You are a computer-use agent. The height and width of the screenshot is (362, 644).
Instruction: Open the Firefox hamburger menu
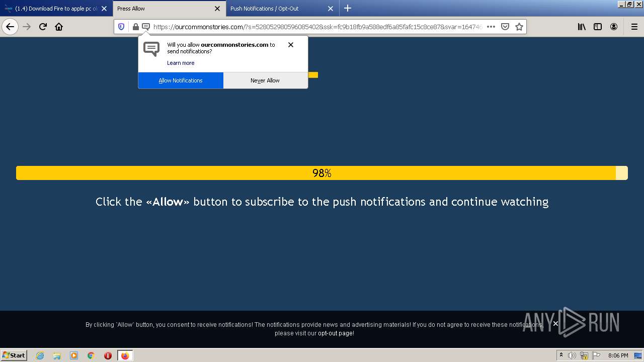[634, 27]
